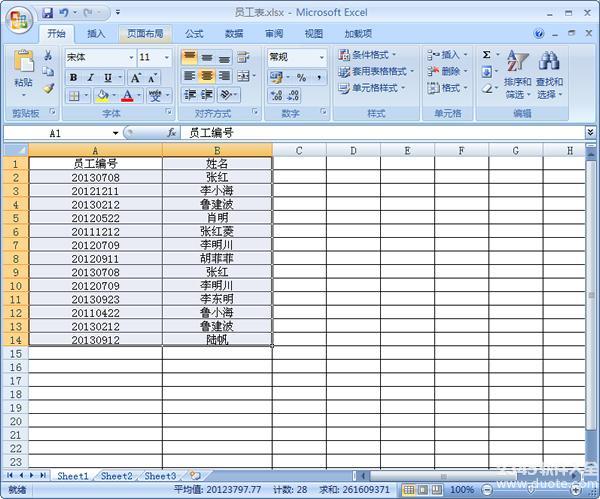The image size is (600, 499).
Task: Switch to the 公式 (Formulas) tab
Action: 194,33
